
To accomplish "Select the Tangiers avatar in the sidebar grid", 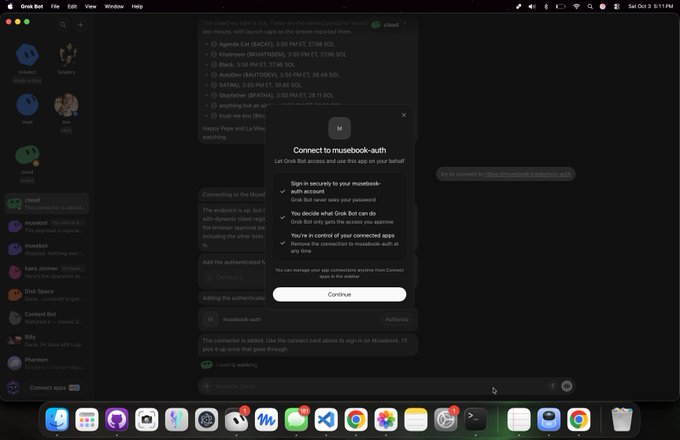I will pyautogui.click(x=66, y=55).
